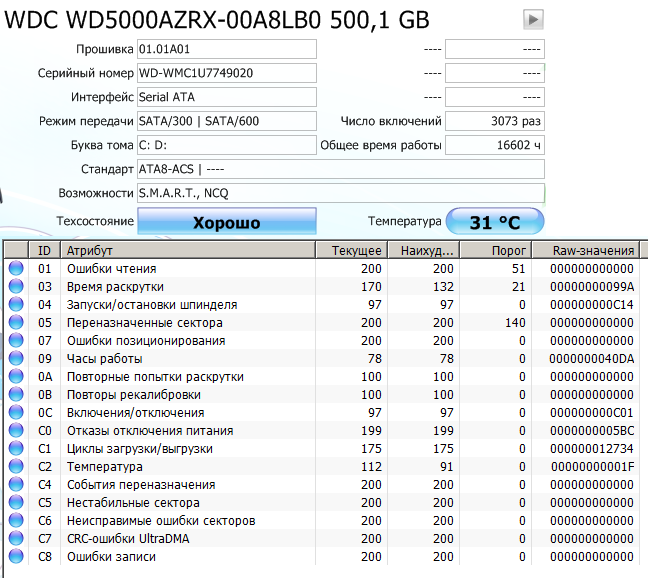Click status icon for Ошибки записи
This screenshot has width=648, height=578.
[x=16, y=557]
